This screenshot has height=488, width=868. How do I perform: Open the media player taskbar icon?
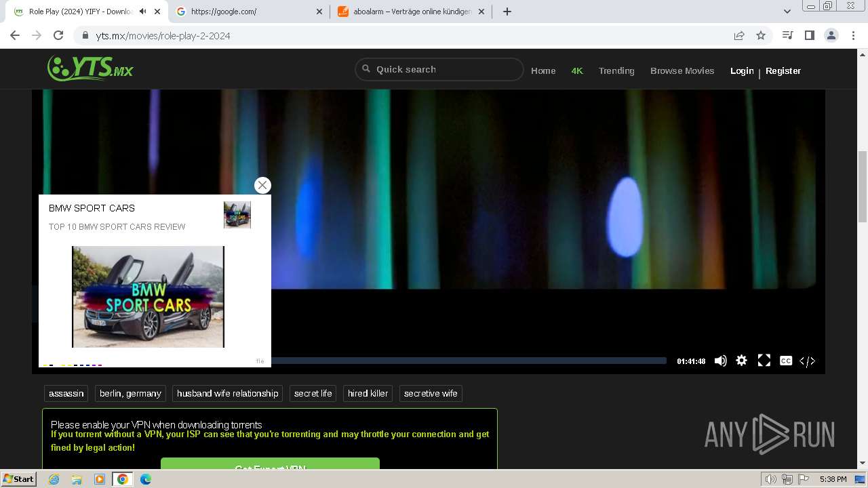pos(100,479)
